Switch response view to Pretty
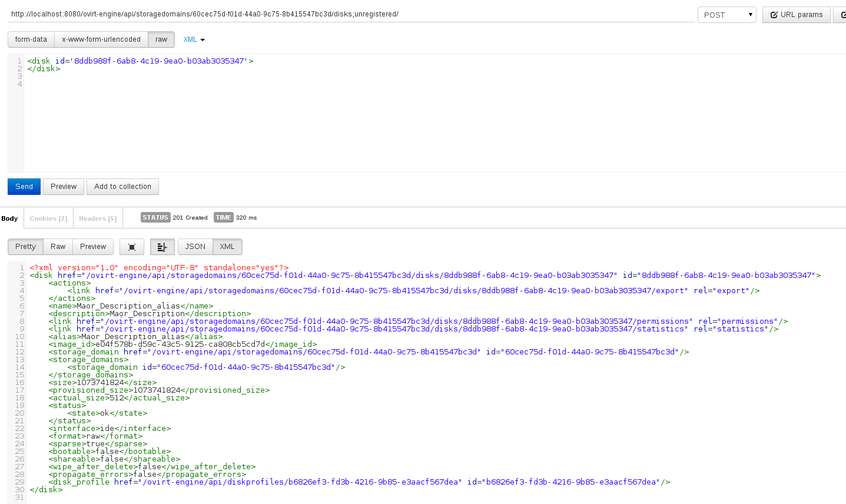The image size is (846, 504). coord(25,247)
